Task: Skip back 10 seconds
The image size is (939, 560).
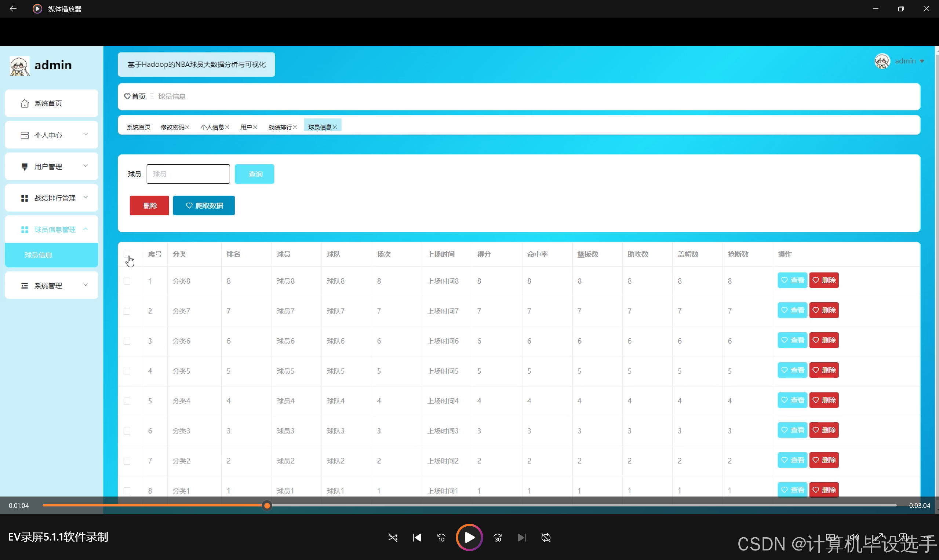Action: pyautogui.click(x=441, y=537)
